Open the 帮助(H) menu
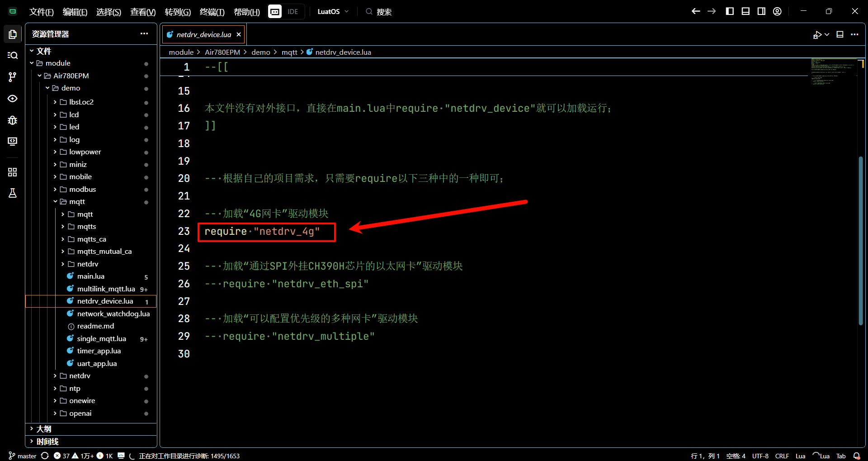The image size is (868, 461). tap(247, 12)
